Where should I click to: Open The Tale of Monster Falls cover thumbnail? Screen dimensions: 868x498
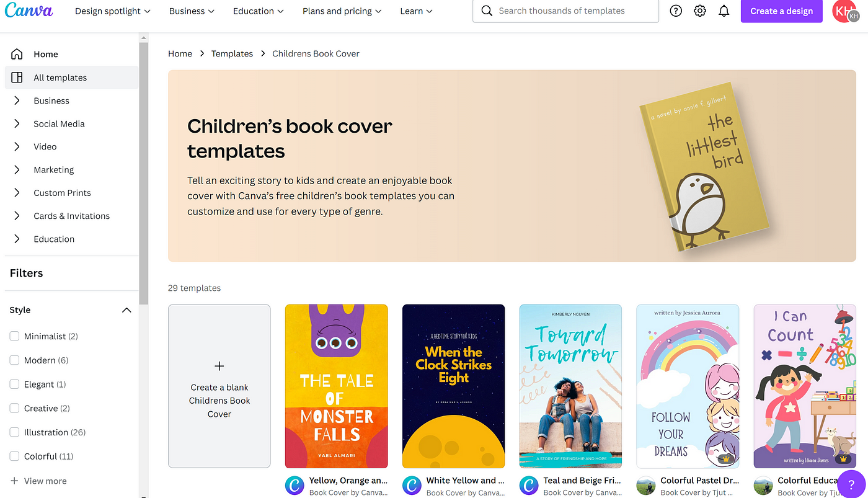coord(337,386)
